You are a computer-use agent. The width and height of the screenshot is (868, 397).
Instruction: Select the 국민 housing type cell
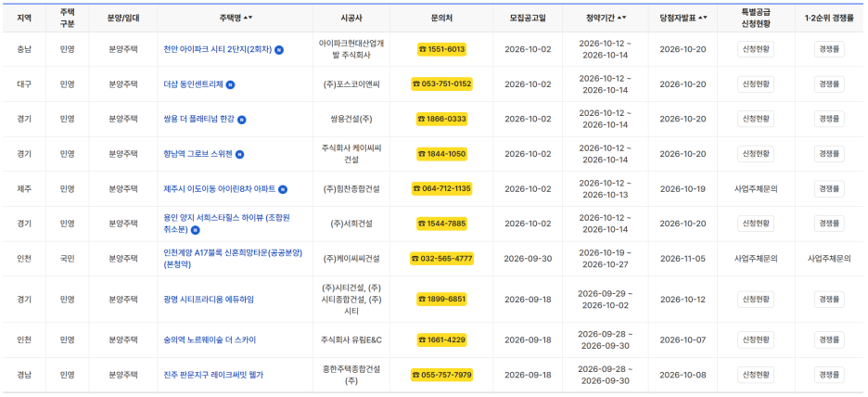click(67, 259)
